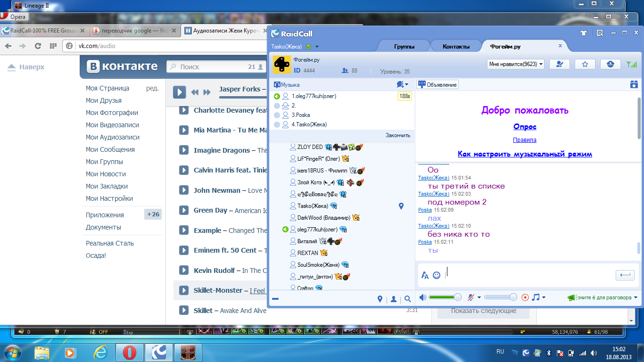Switch to the Контакты tab
Screen dimensions: 644x362
[x=456, y=46]
